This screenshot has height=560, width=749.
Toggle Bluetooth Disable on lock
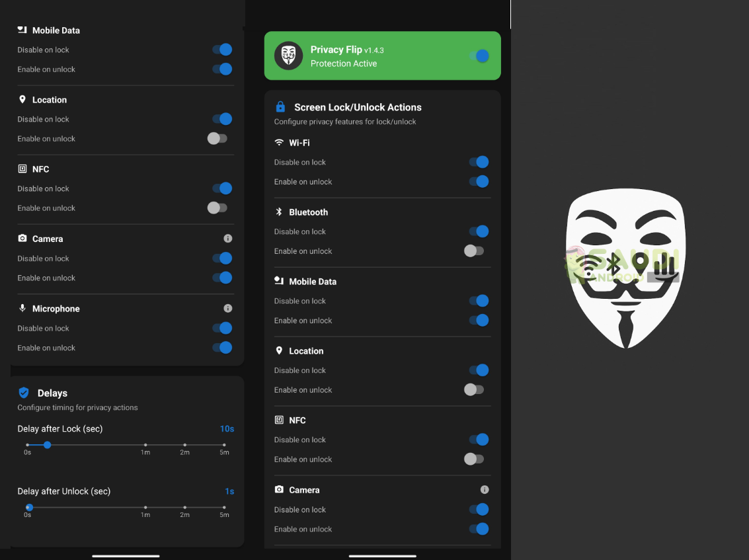(x=479, y=231)
